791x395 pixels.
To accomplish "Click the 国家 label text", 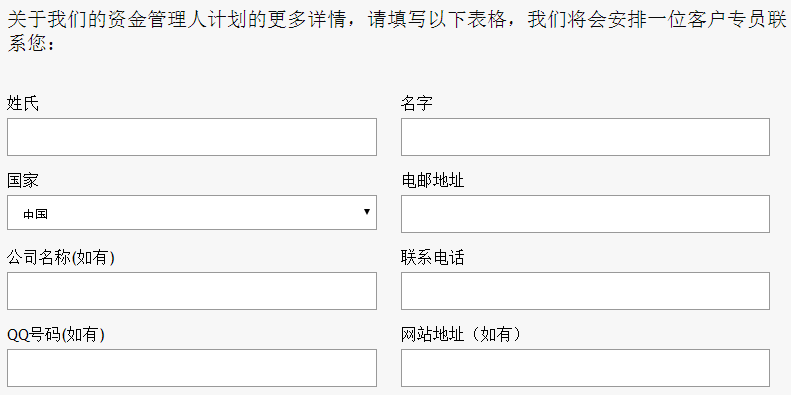I will pos(23,181).
